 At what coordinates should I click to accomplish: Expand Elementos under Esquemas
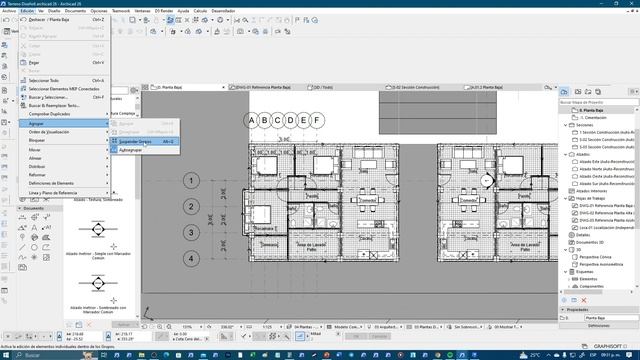pos(569,279)
